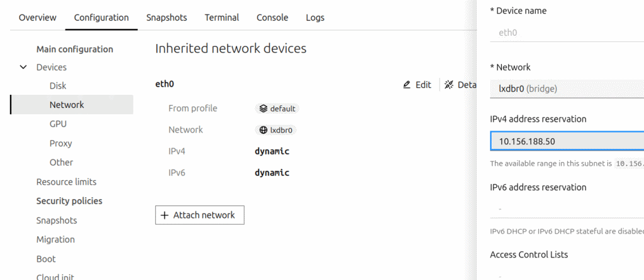Open the Network dropdown showing lxdbr0 (bridge)
Image resolution: width=644 pixels, height=280 pixels.
point(566,89)
